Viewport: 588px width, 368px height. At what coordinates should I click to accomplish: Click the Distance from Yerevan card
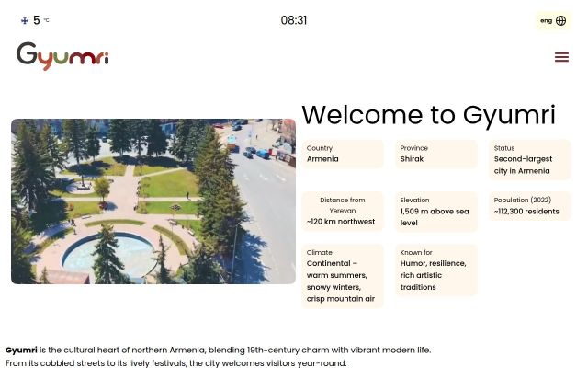click(343, 211)
